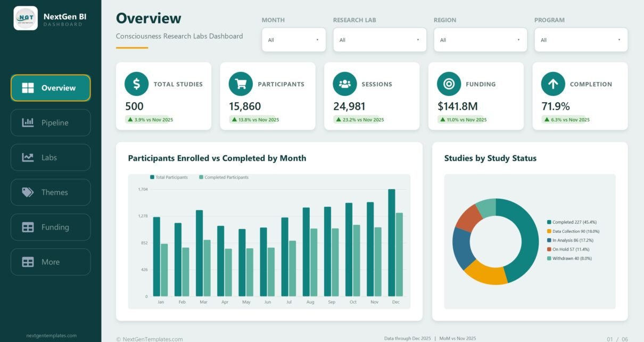Click the dollar sign Total Studies icon
This screenshot has height=342, width=644.
(x=137, y=84)
